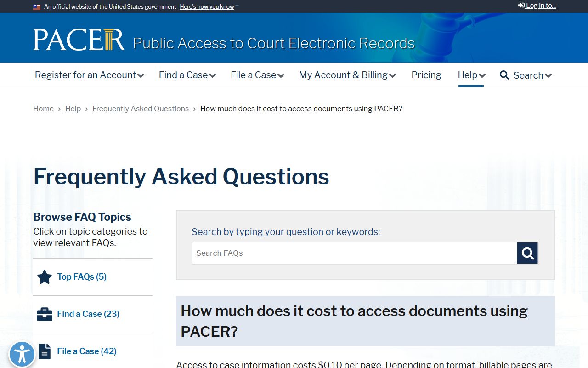Expand the Here's how you know section
588x368 pixels.
coord(209,7)
